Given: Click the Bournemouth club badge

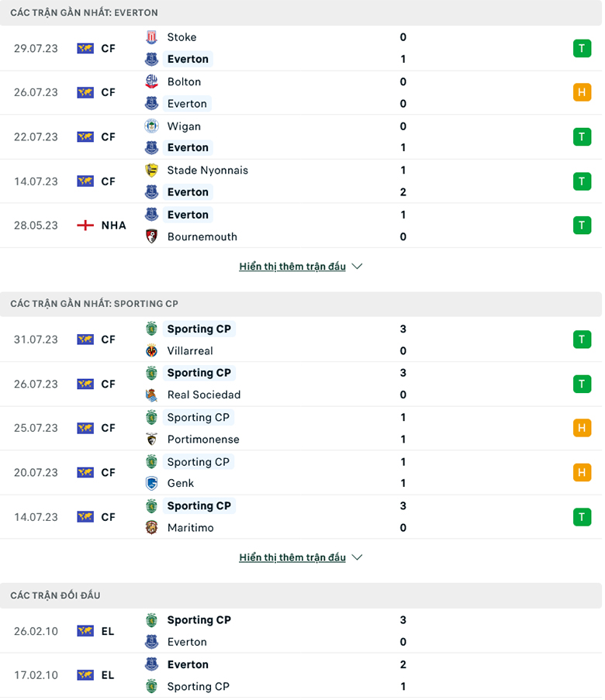Looking at the screenshot, I should (x=152, y=236).
